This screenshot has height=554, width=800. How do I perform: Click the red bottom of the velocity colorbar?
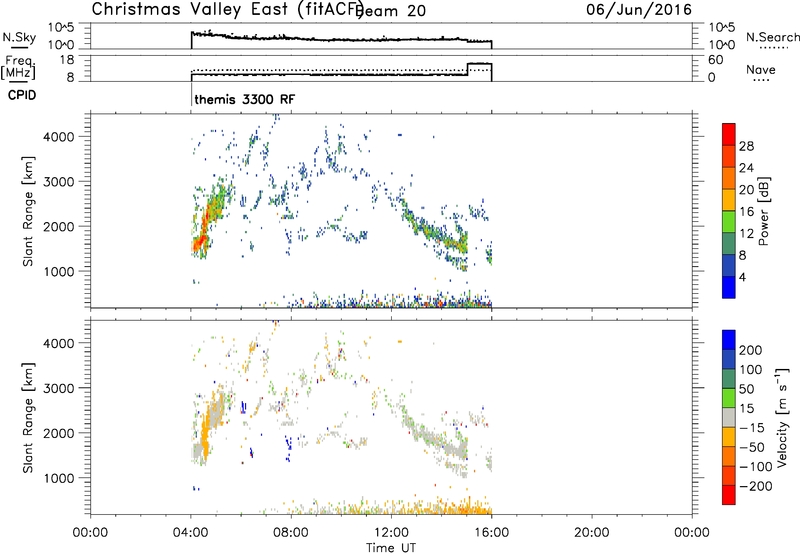tap(729, 495)
